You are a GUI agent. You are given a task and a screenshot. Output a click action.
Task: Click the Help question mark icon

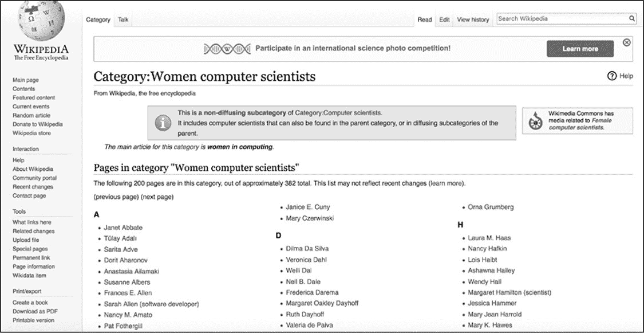coord(612,76)
